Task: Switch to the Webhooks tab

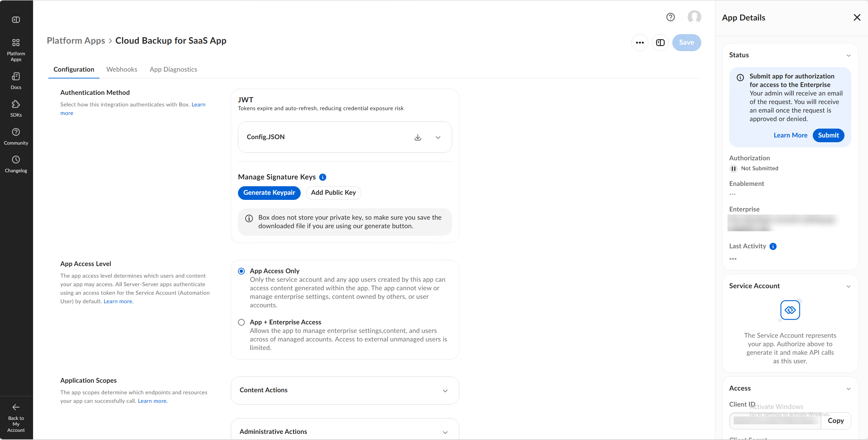Action: (x=122, y=70)
